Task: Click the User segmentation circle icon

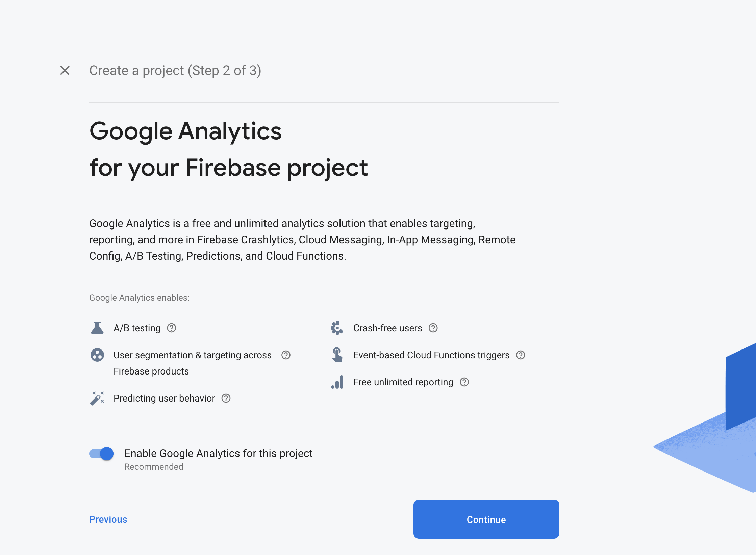Action: pos(97,355)
